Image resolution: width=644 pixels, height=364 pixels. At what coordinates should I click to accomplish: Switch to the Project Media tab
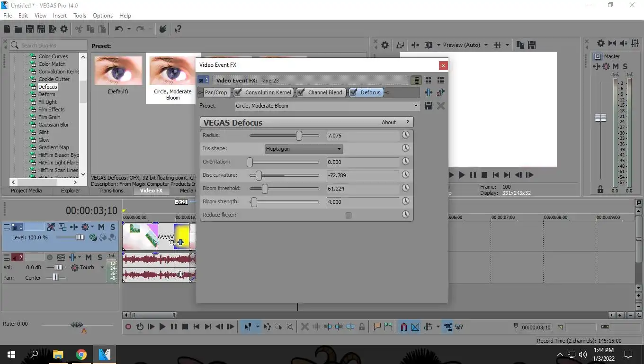[27, 191]
